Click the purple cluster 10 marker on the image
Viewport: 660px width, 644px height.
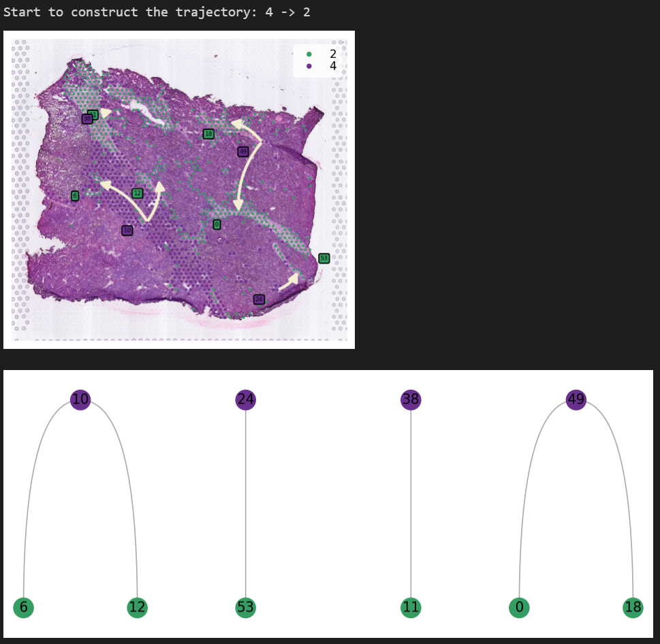(127, 230)
